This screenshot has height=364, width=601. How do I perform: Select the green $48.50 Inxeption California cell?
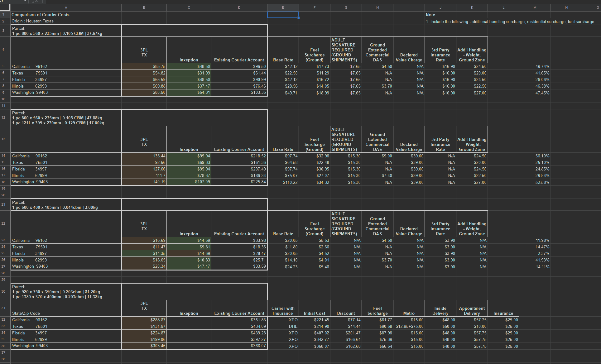189,66
